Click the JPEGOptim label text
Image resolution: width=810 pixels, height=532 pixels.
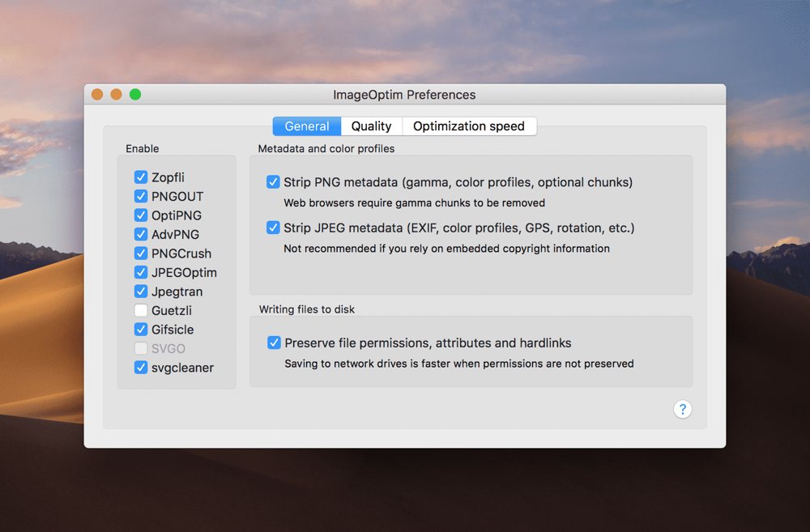coord(184,272)
